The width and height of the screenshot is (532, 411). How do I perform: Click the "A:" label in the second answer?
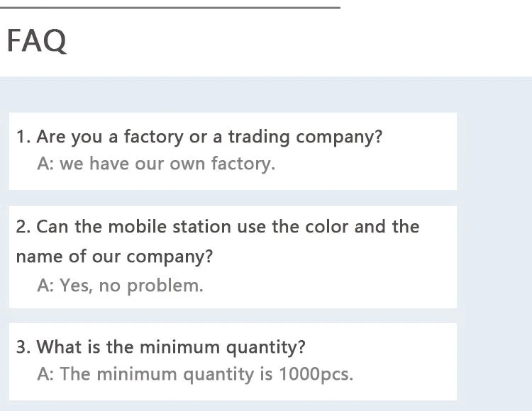(46, 286)
